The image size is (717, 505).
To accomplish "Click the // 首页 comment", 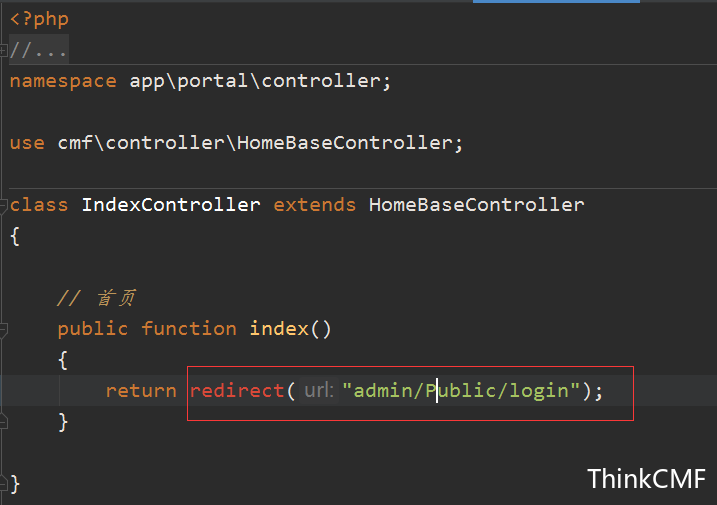I will (x=96, y=298).
